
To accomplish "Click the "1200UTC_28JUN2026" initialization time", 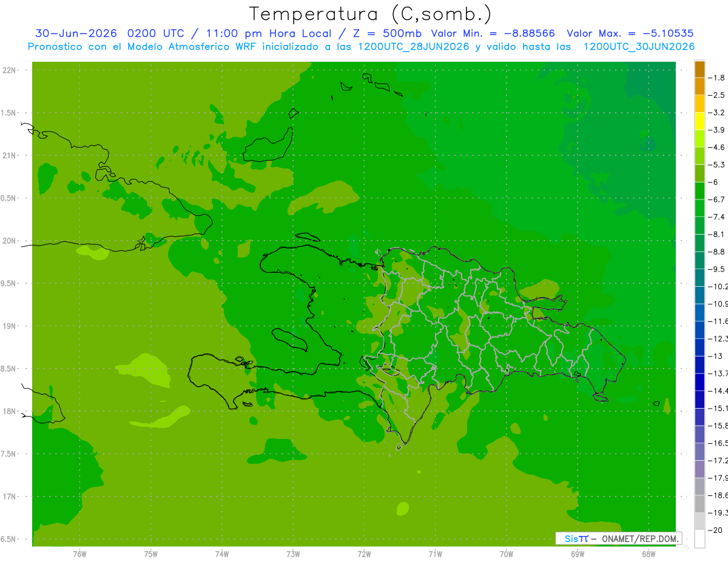I will [413, 47].
